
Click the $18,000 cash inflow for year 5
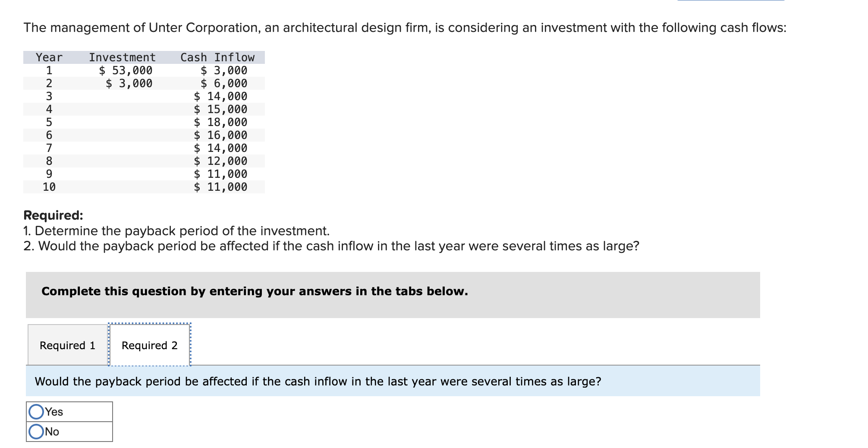tap(220, 122)
